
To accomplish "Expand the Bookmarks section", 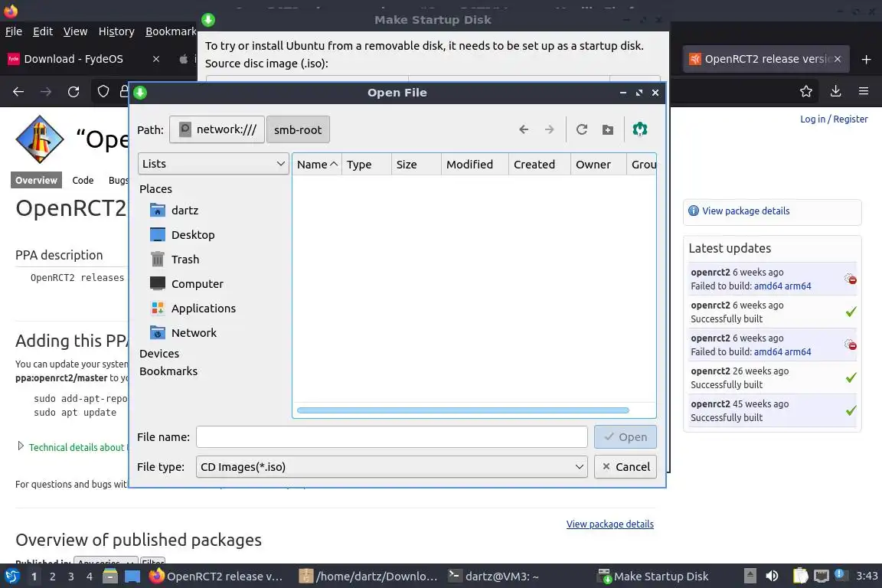I will pos(168,371).
